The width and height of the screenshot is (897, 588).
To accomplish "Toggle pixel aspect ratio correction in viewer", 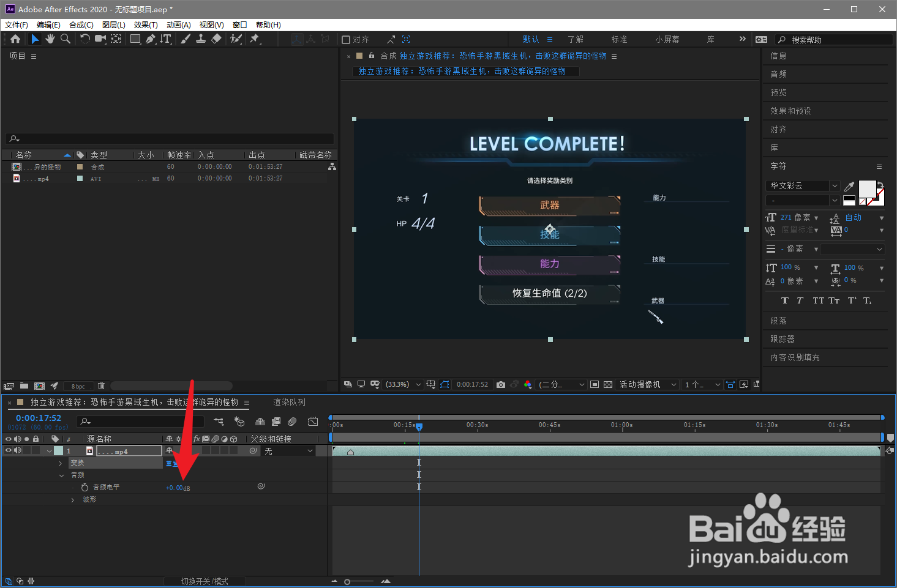I will 730,384.
